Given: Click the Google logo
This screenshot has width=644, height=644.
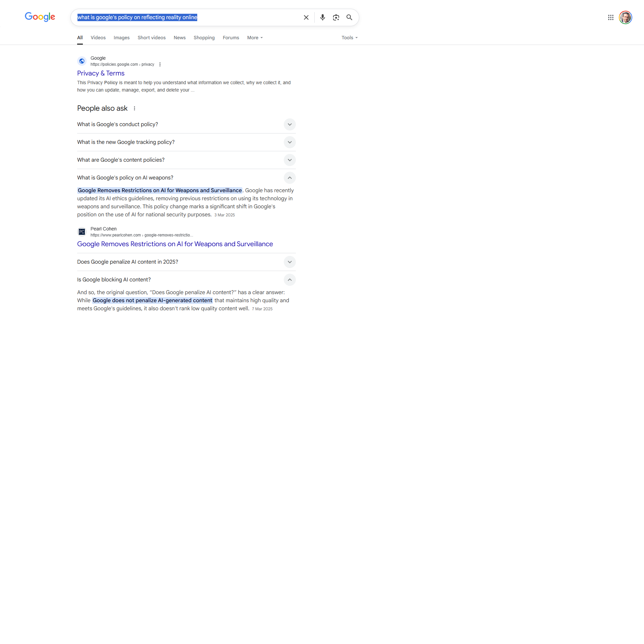Looking at the screenshot, I should [40, 17].
